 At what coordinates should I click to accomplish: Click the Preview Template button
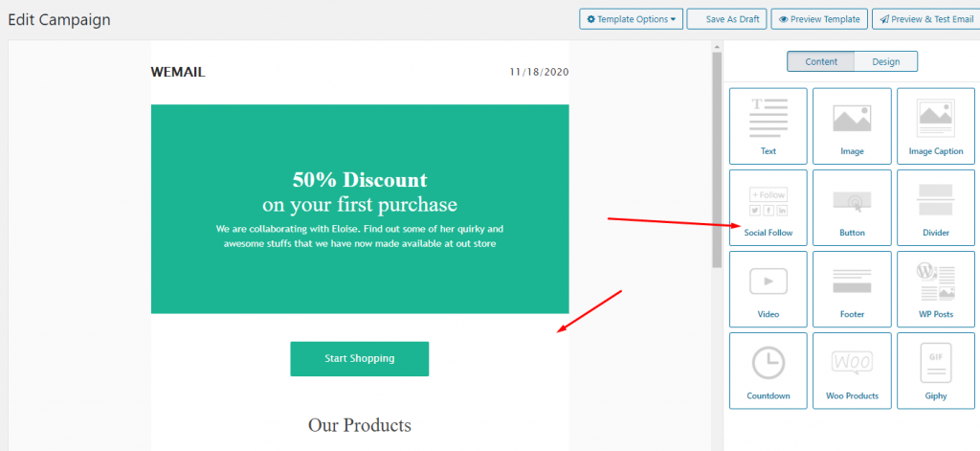[819, 19]
